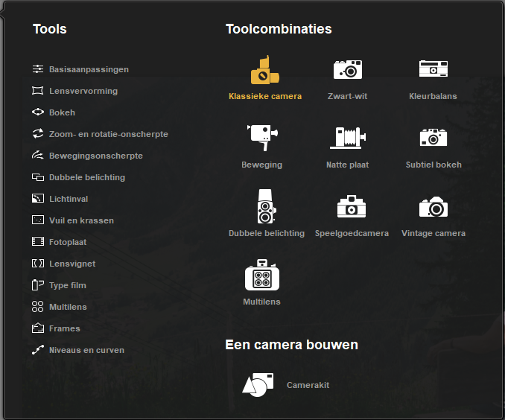Select the Fotoplaat label
505x420 pixels.
pyautogui.click(x=68, y=242)
